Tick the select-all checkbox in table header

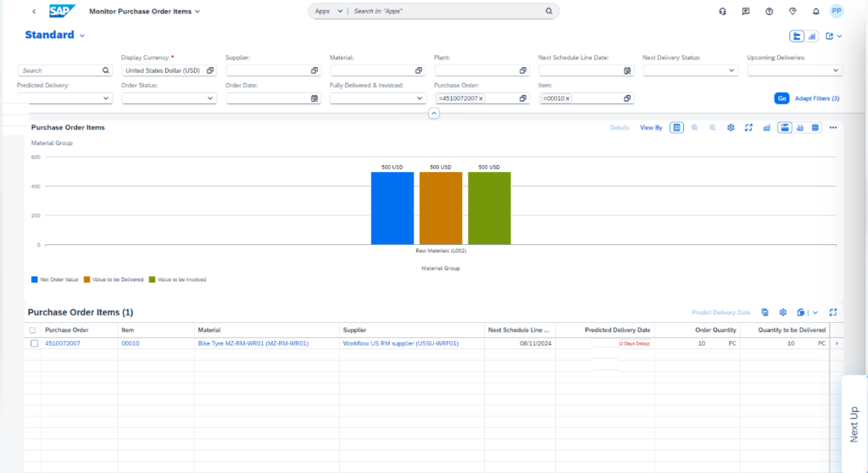click(33, 330)
